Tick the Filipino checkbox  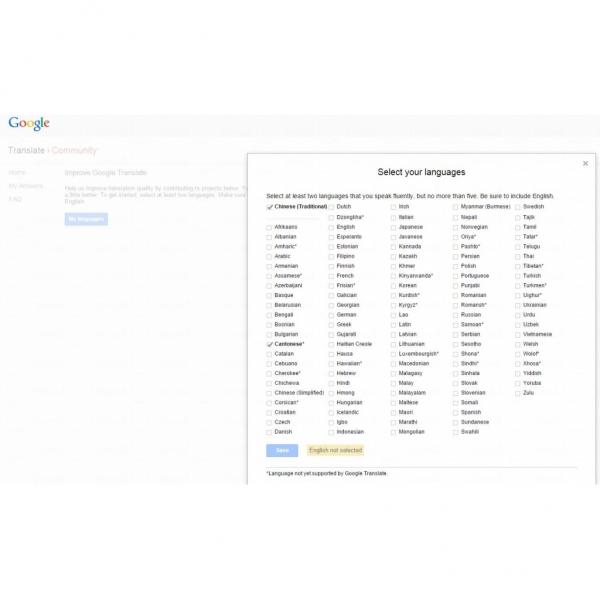pos(331,257)
